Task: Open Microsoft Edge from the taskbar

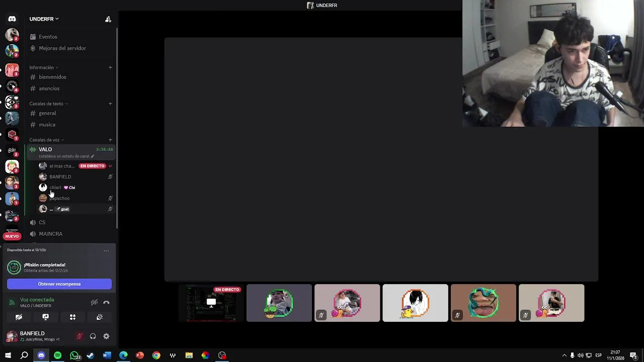Action: pyautogui.click(x=123, y=355)
